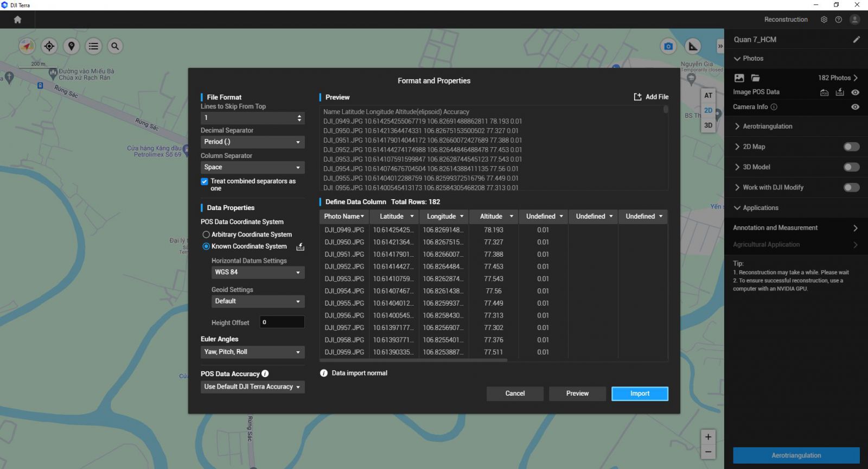
Task: Open the Column Separator dropdown
Action: [x=252, y=167]
